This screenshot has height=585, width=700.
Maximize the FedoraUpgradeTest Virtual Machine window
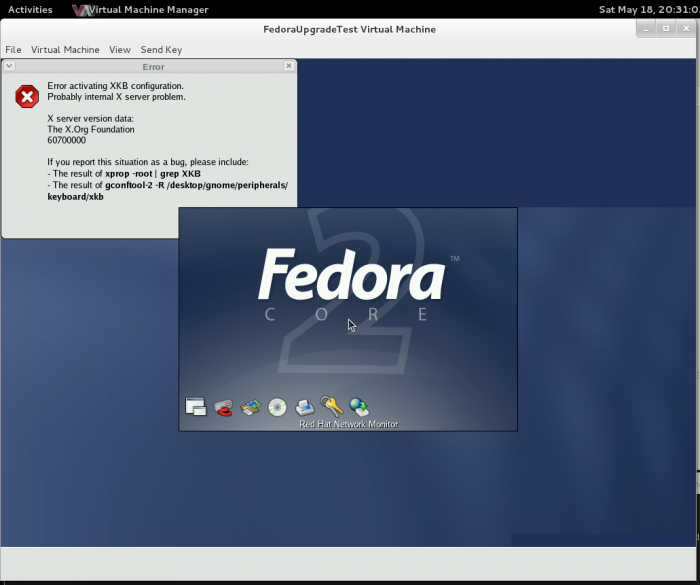tap(666, 29)
